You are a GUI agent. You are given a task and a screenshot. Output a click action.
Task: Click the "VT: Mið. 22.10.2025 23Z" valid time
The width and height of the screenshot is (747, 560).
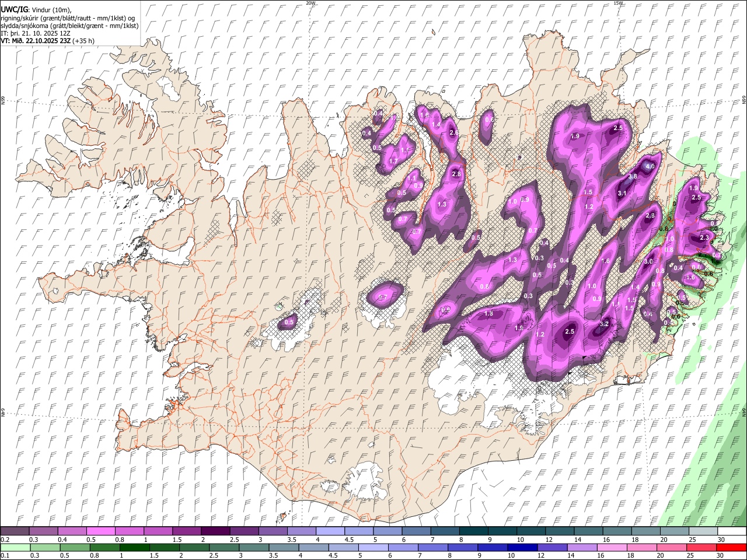(36, 41)
